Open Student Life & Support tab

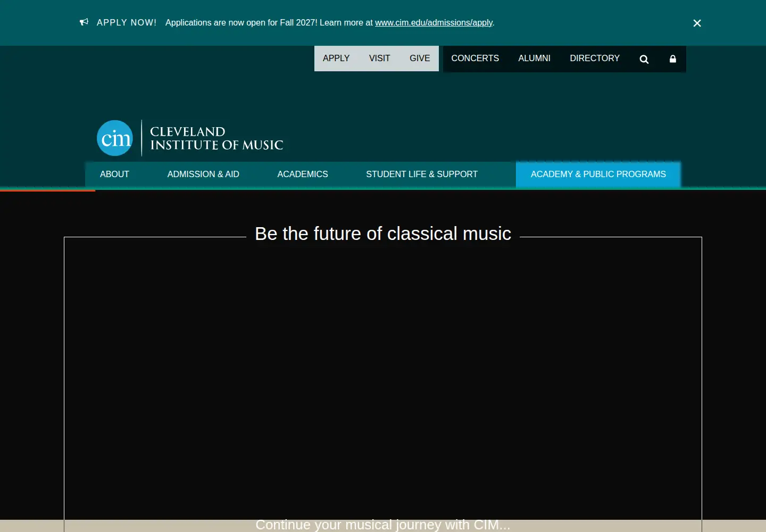422,174
